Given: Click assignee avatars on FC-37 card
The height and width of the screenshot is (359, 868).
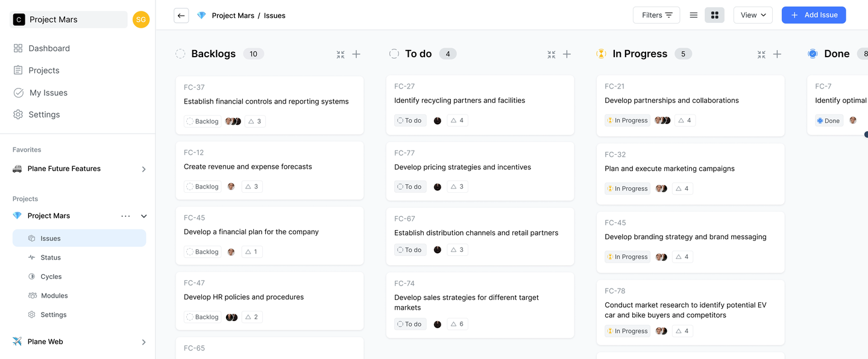Looking at the screenshot, I should click(x=233, y=121).
